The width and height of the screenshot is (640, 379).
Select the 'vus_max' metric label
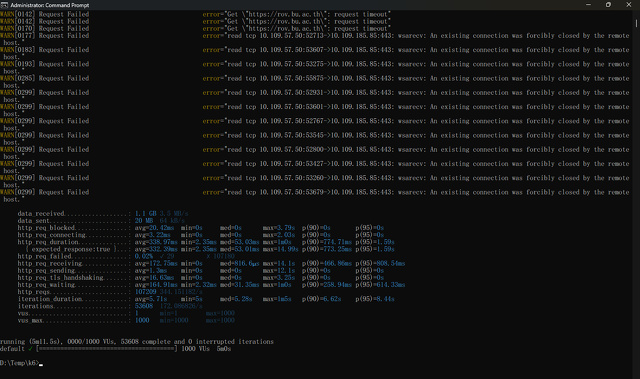(30, 320)
